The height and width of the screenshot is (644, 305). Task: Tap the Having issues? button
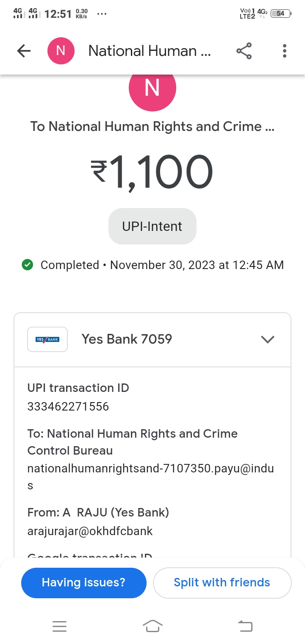point(83,583)
